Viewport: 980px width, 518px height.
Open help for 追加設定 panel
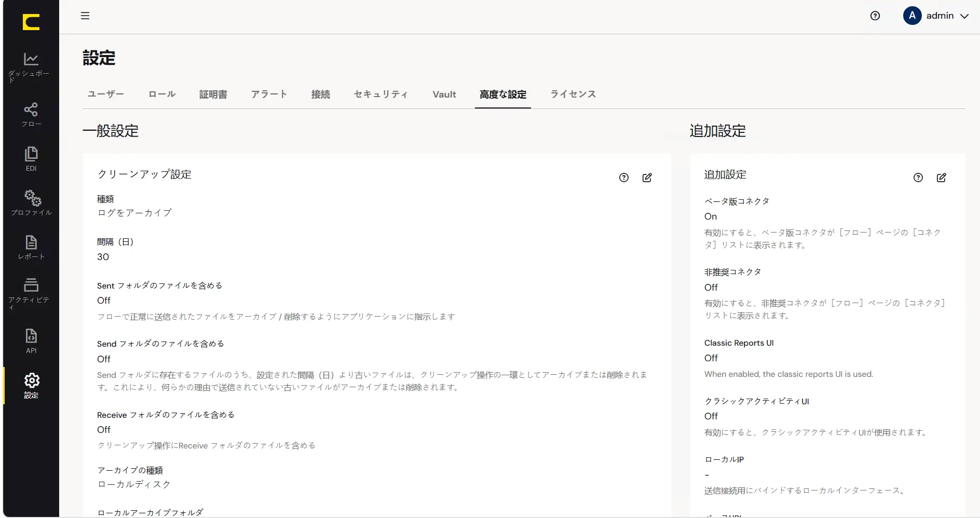918,178
